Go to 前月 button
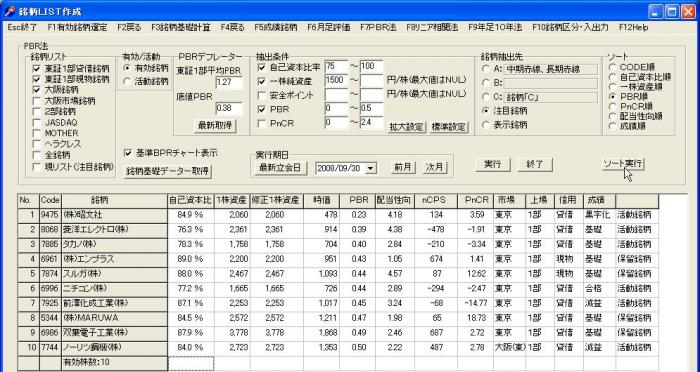This screenshot has width=700, height=372. click(403, 167)
